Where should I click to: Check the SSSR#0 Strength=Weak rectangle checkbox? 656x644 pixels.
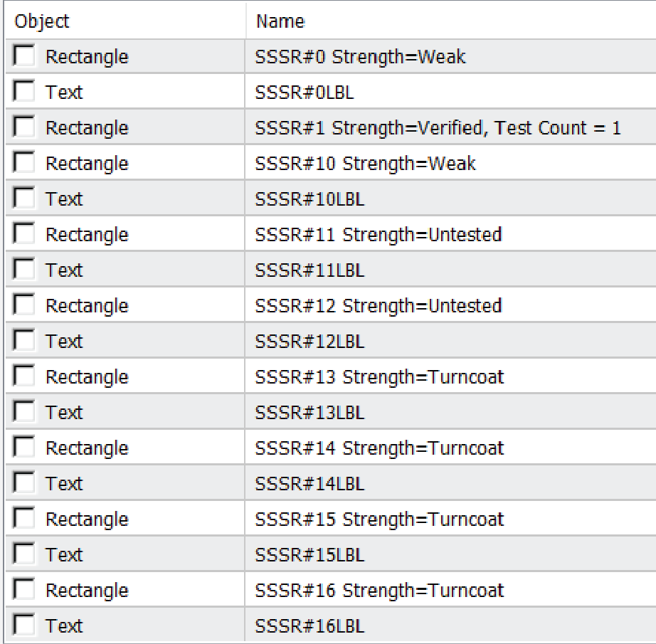pyautogui.click(x=24, y=56)
